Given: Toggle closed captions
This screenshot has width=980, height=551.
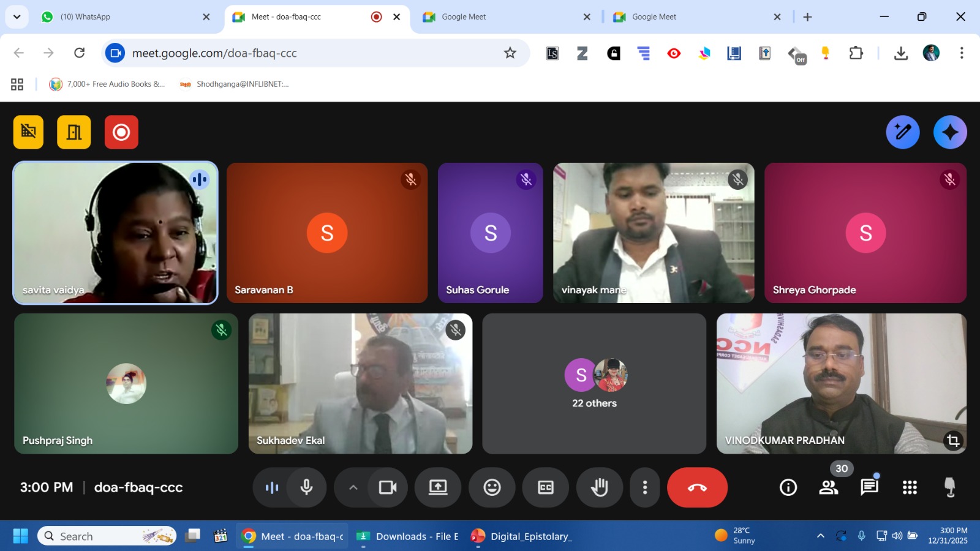Looking at the screenshot, I should pyautogui.click(x=545, y=487).
